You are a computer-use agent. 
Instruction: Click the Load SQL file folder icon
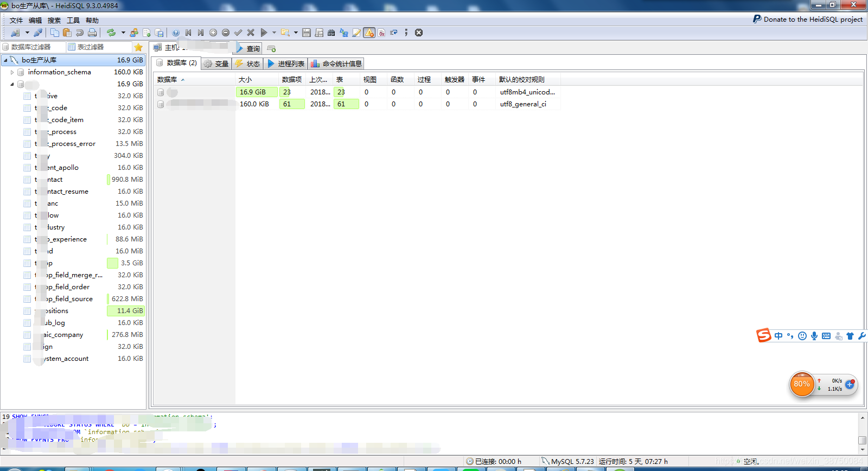coord(285,33)
